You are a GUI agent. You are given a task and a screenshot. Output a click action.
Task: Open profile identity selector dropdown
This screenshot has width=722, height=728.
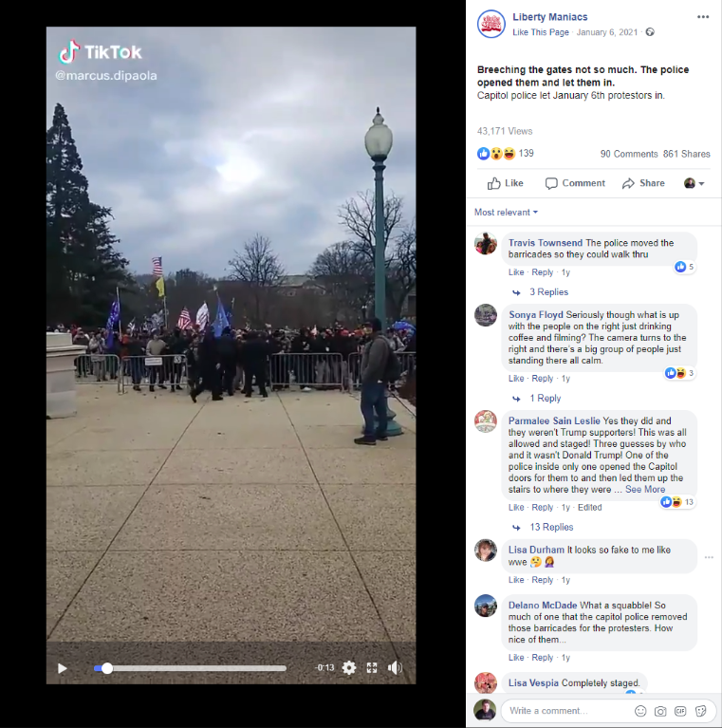pyautogui.click(x=694, y=183)
